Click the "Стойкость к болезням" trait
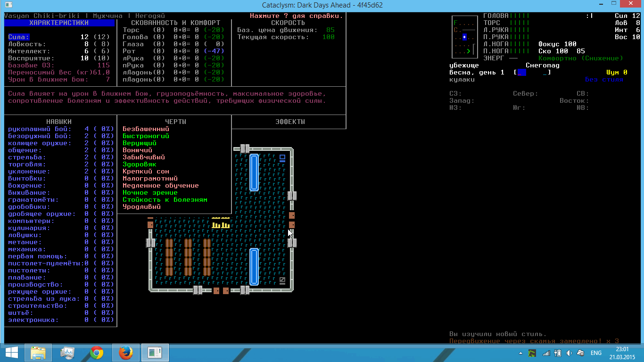Screen dimensions: 644x362 [x=165, y=199]
